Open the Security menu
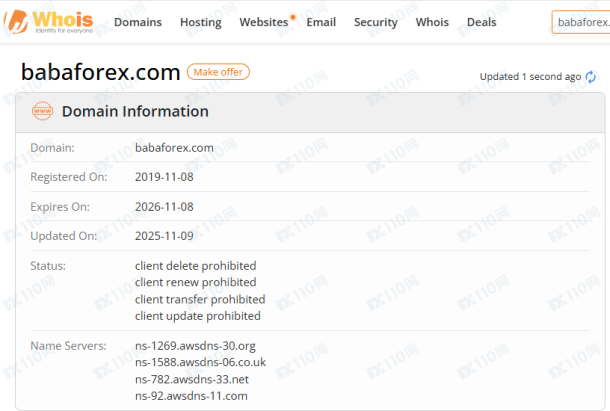This screenshot has height=411, width=610. pyautogui.click(x=376, y=22)
